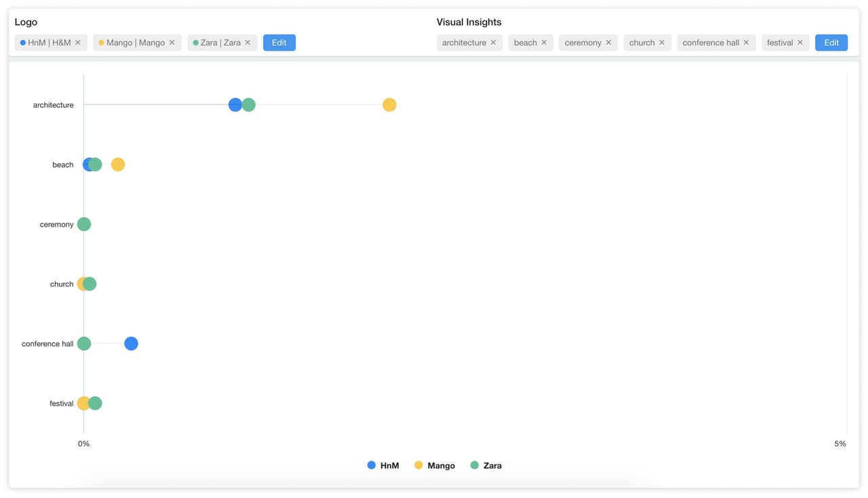
Task: Delete the beach tag with its X
Action: click(x=545, y=43)
